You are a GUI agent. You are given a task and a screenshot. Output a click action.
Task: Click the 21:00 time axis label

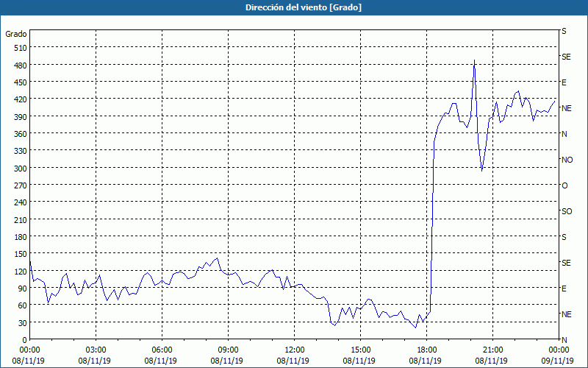(492, 350)
